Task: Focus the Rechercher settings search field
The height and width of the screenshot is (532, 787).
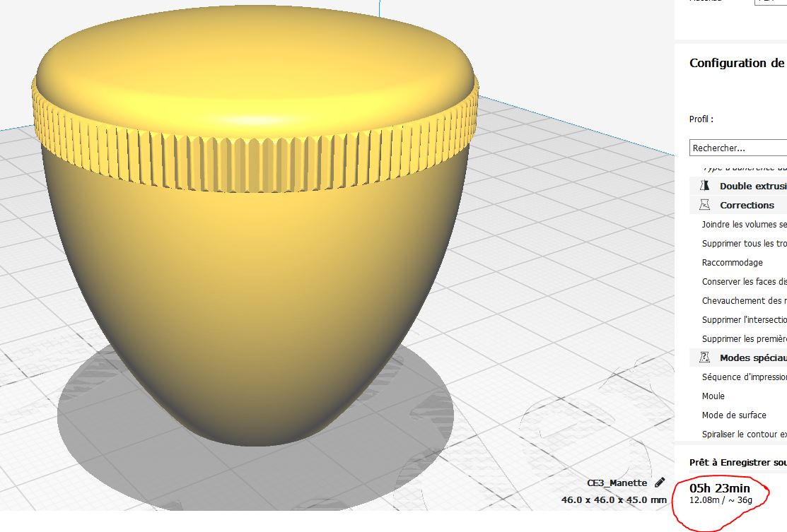Action: click(738, 148)
